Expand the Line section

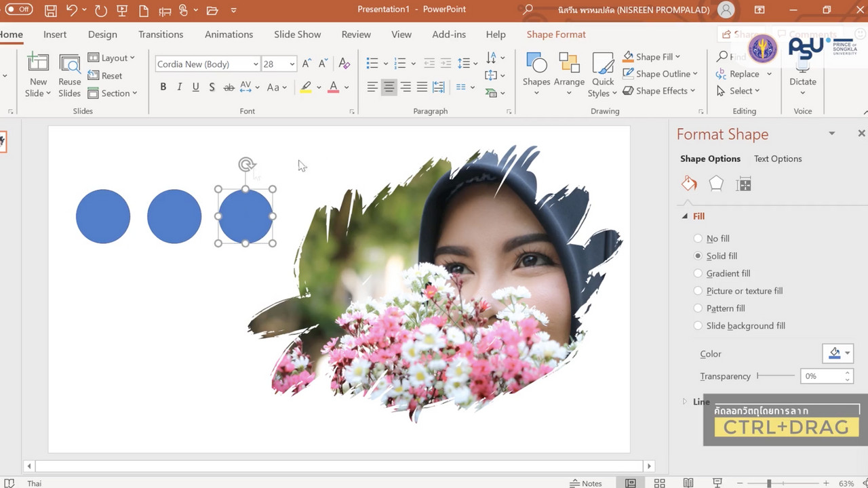pos(684,402)
